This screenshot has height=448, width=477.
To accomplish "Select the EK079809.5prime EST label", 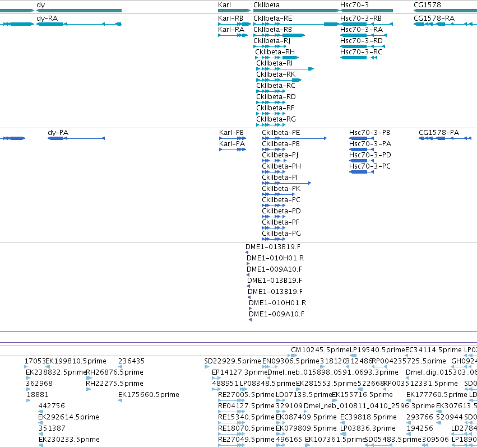I will (x=307, y=428).
